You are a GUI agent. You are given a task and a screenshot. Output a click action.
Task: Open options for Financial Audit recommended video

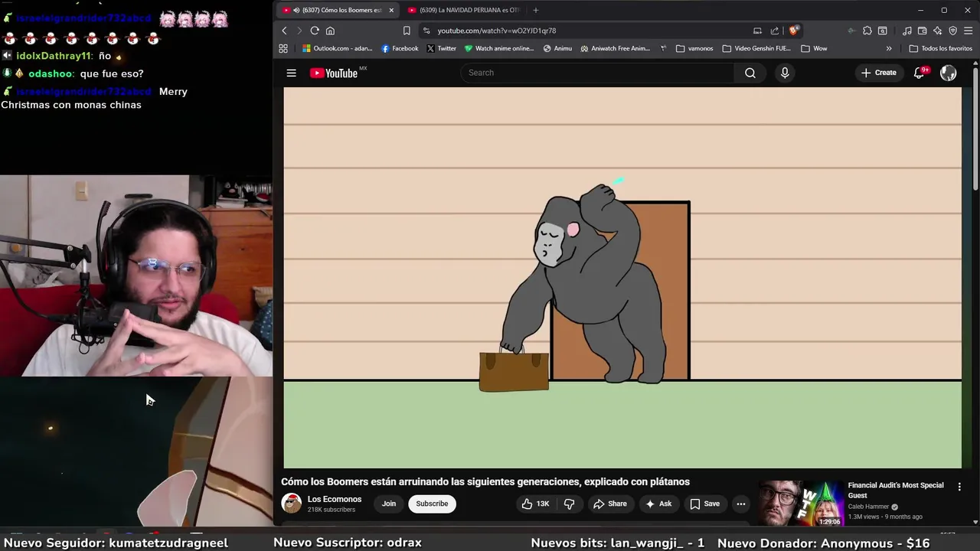959,487
